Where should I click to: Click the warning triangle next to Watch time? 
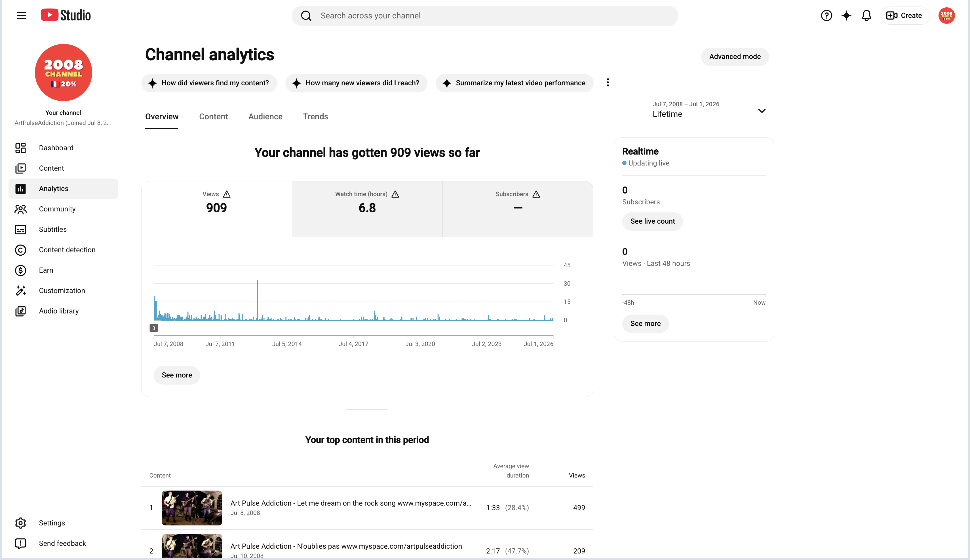coord(395,194)
